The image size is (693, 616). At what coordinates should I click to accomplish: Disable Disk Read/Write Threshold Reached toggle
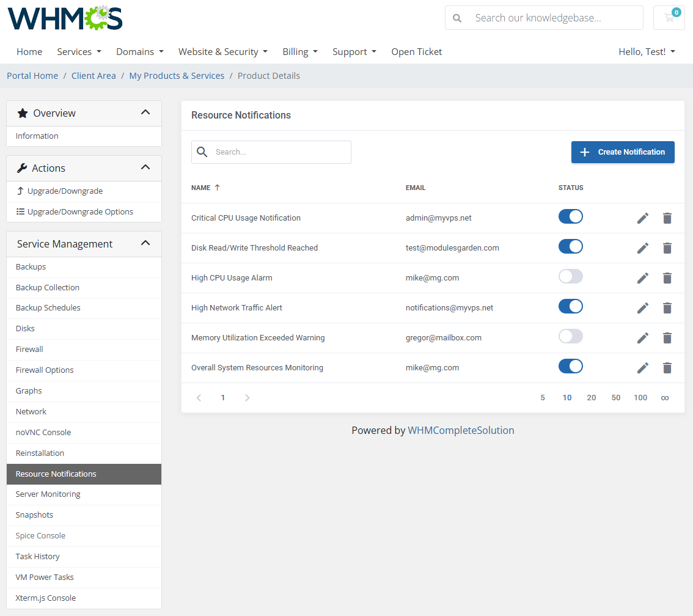click(x=571, y=246)
